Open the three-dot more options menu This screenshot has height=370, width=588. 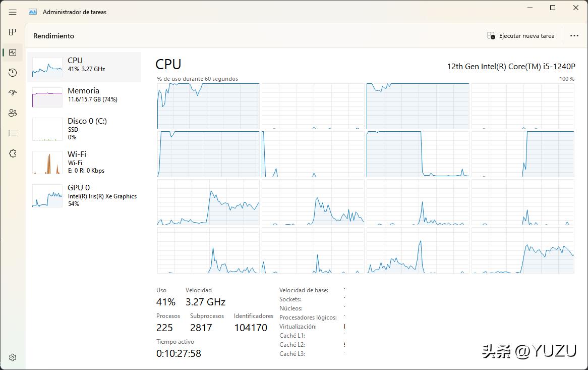click(574, 36)
